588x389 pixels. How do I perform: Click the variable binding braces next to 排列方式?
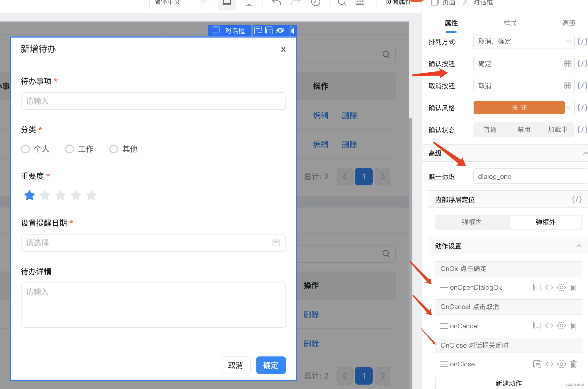[x=582, y=42]
